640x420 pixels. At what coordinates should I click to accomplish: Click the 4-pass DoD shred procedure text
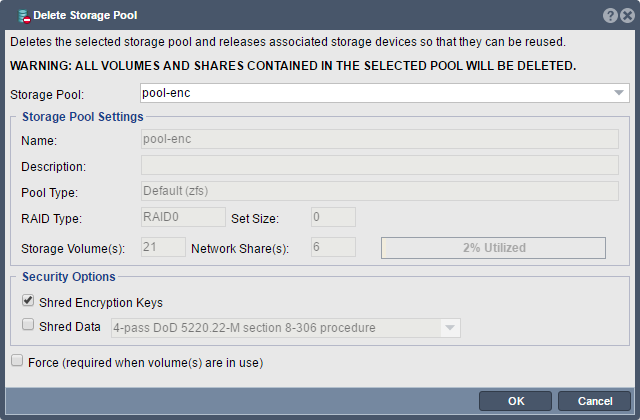tap(244, 328)
